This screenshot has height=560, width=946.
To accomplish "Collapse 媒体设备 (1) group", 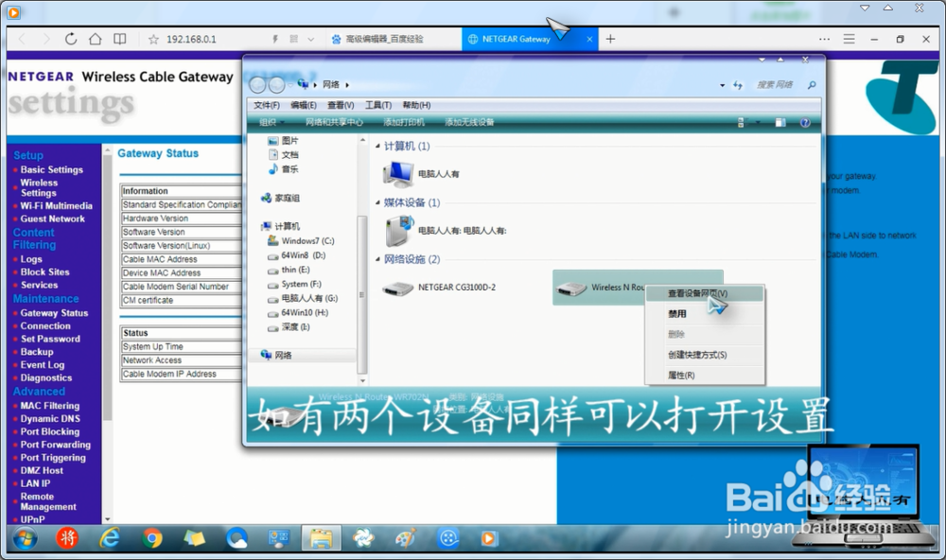I will pyautogui.click(x=378, y=202).
